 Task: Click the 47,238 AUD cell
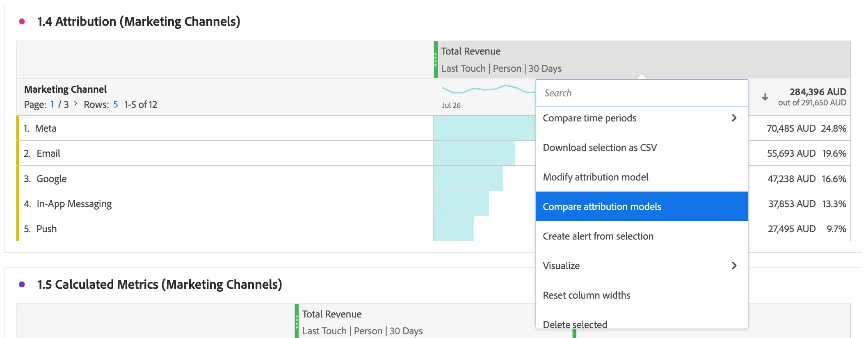(791, 179)
